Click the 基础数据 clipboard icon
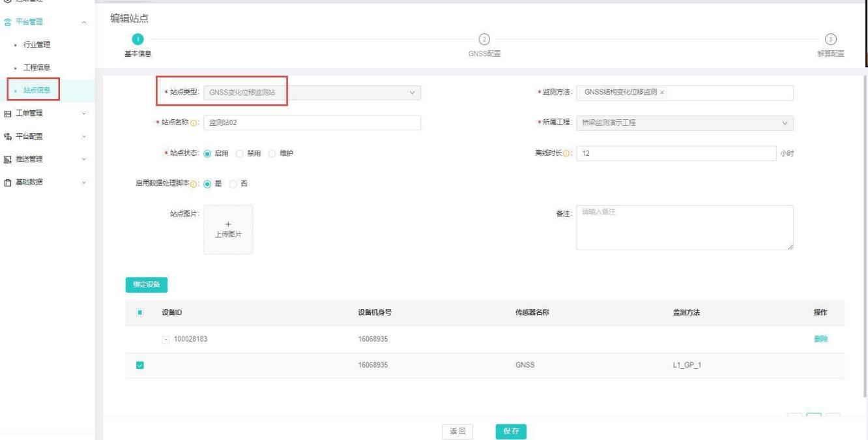 (7, 182)
